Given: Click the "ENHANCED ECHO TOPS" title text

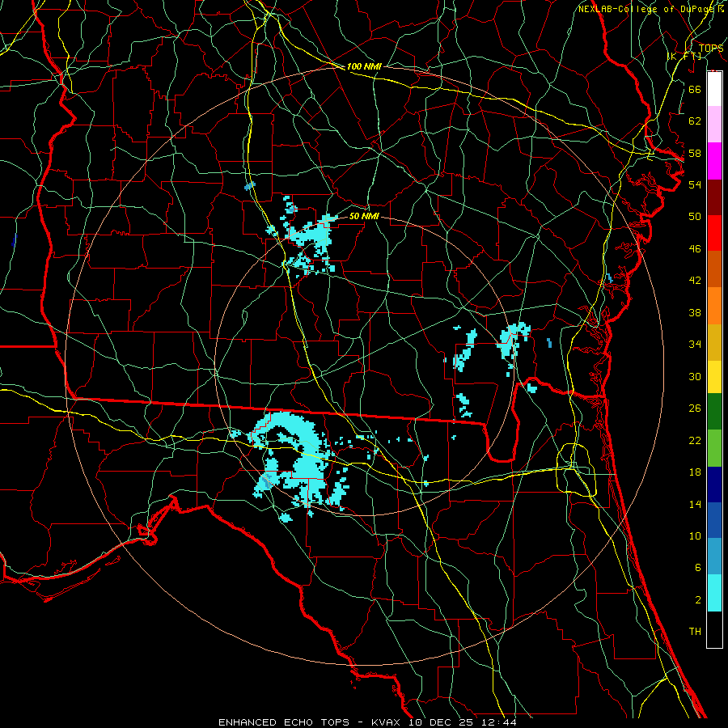Looking at the screenshot, I should click(x=284, y=722).
